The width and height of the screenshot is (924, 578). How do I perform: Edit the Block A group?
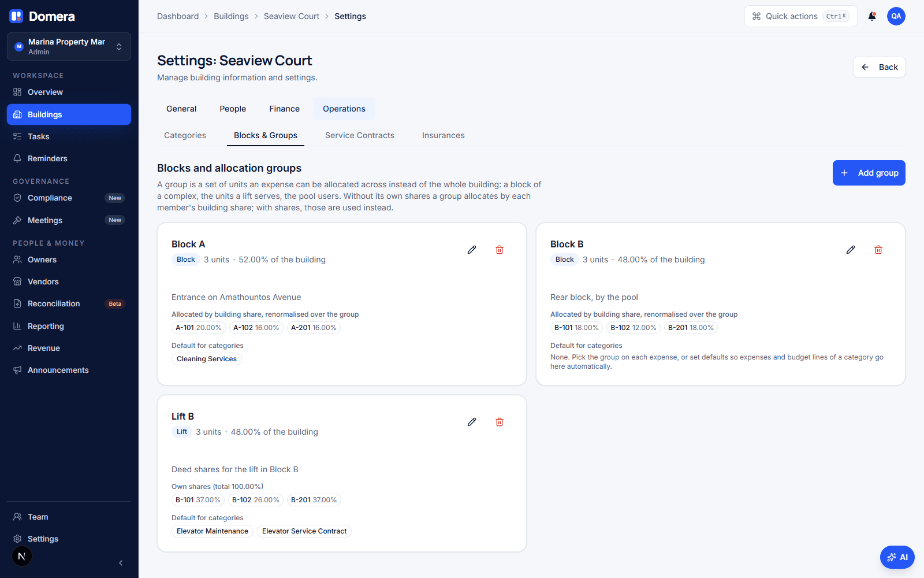pos(472,250)
